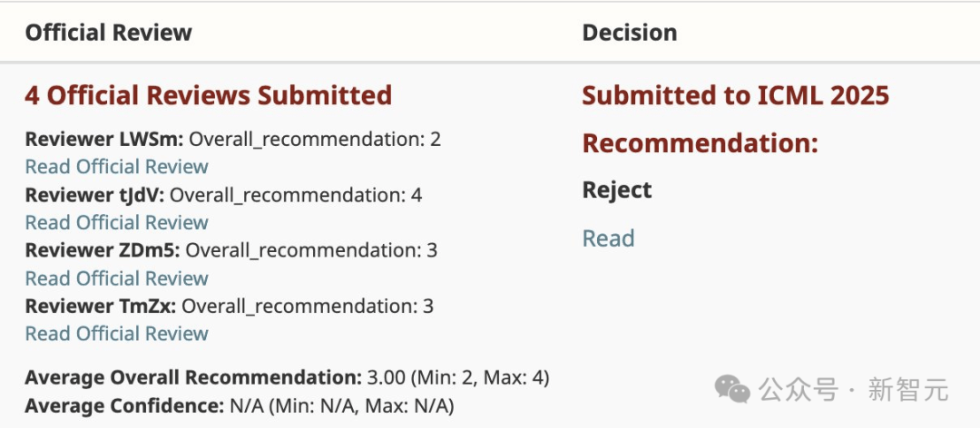
Task: Click the Official Review column header
Action: [108, 33]
